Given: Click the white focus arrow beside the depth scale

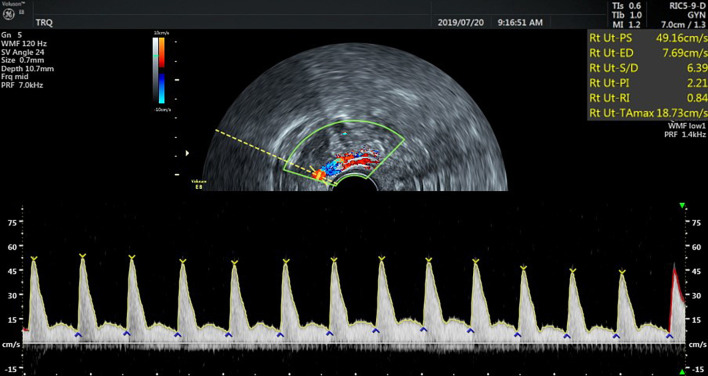Looking at the screenshot, I should 187,153.
